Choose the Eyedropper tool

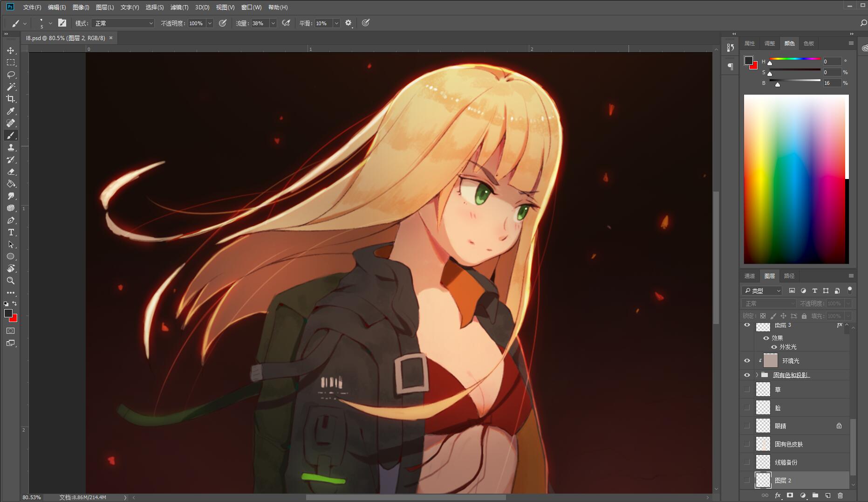pyautogui.click(x=11, y=111)
